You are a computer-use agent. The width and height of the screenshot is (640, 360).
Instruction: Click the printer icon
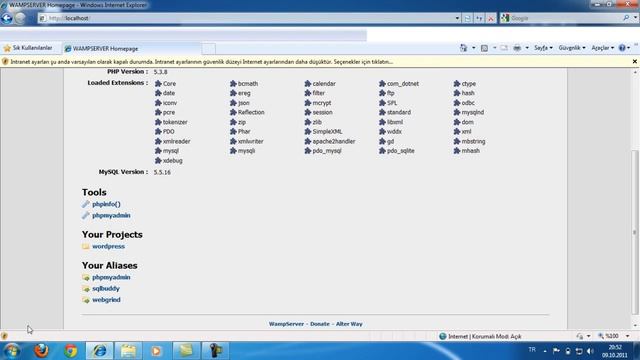tap(517, 48)
